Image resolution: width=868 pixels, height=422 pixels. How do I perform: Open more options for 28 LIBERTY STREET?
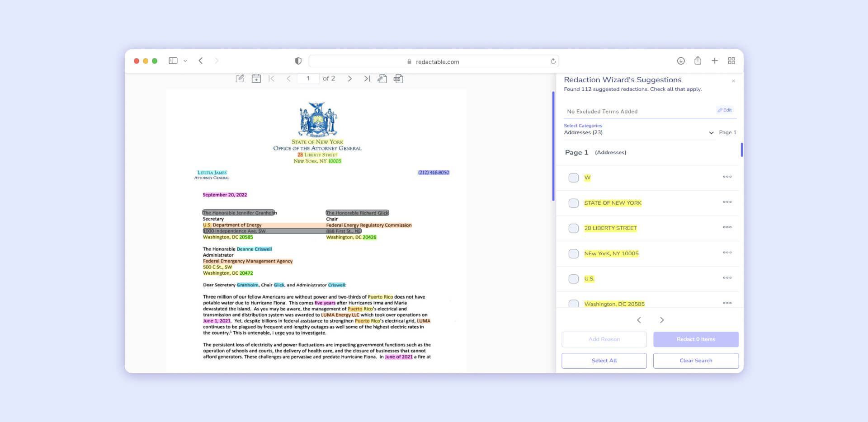(727, 227)
